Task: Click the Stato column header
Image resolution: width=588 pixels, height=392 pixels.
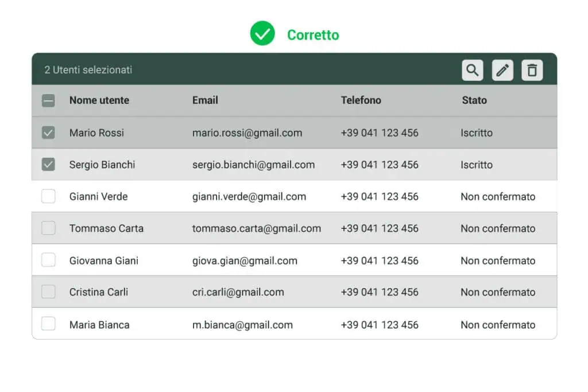Action: [474, 100]
